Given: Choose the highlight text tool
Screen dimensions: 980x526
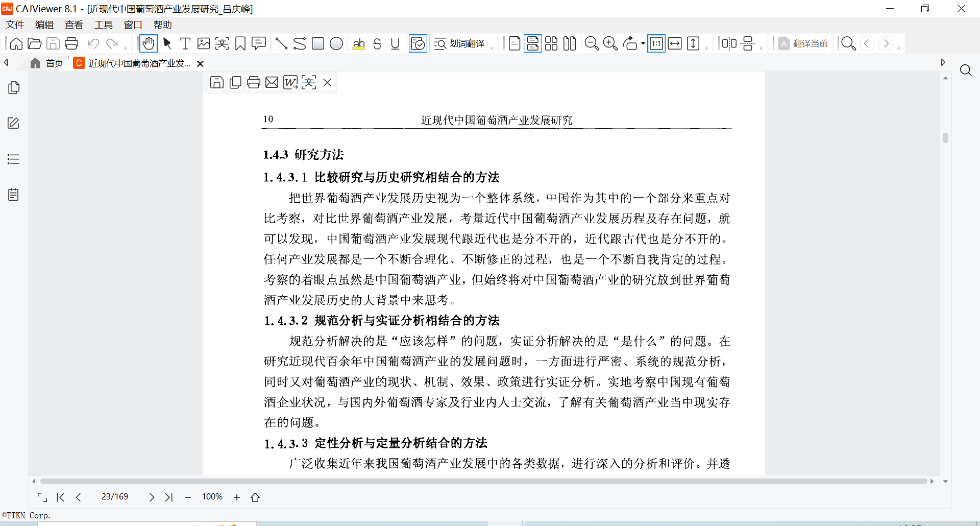Looking at the screenshot, I should tap(359, 44).
